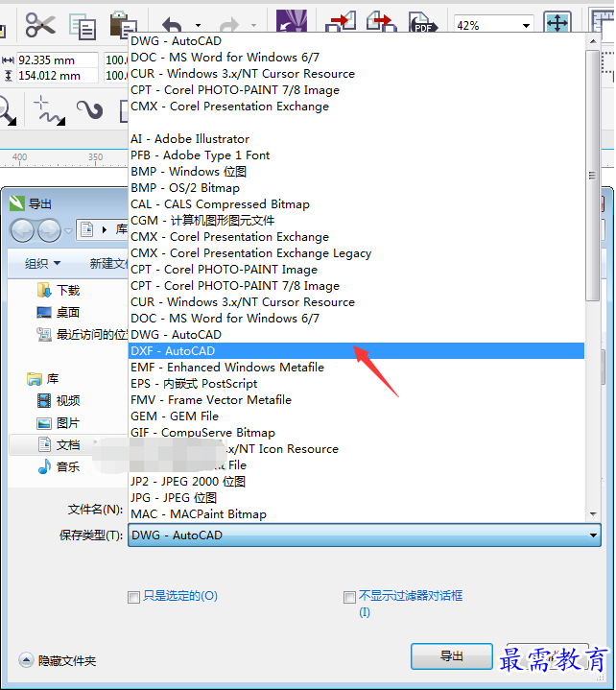This screenshot has width=616, height=690.
Task: Click the format list scrollbar thumb
Action: (593, 176)
